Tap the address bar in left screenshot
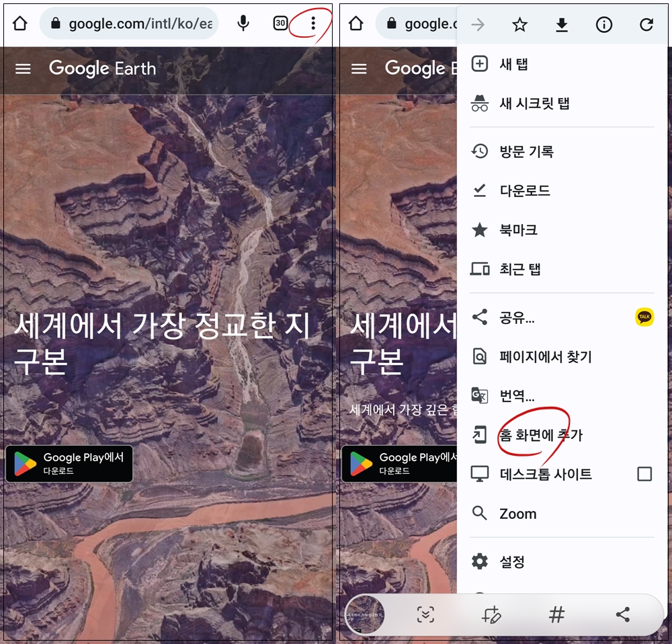672x644 pixels. click(x=129, y=23)
